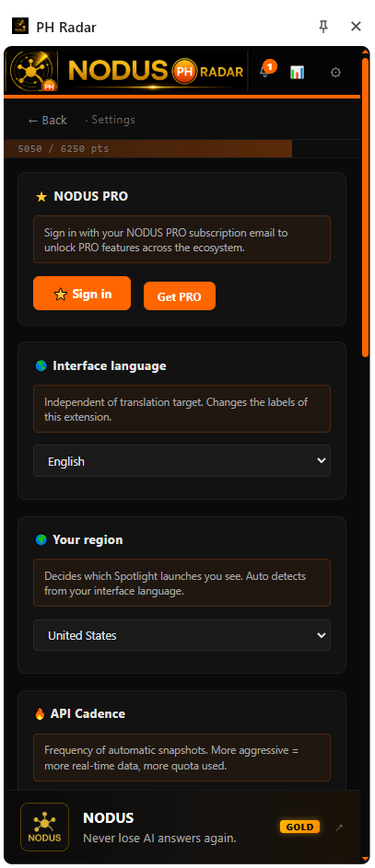Click the orange vertical scrollbar

coord(366,206)
